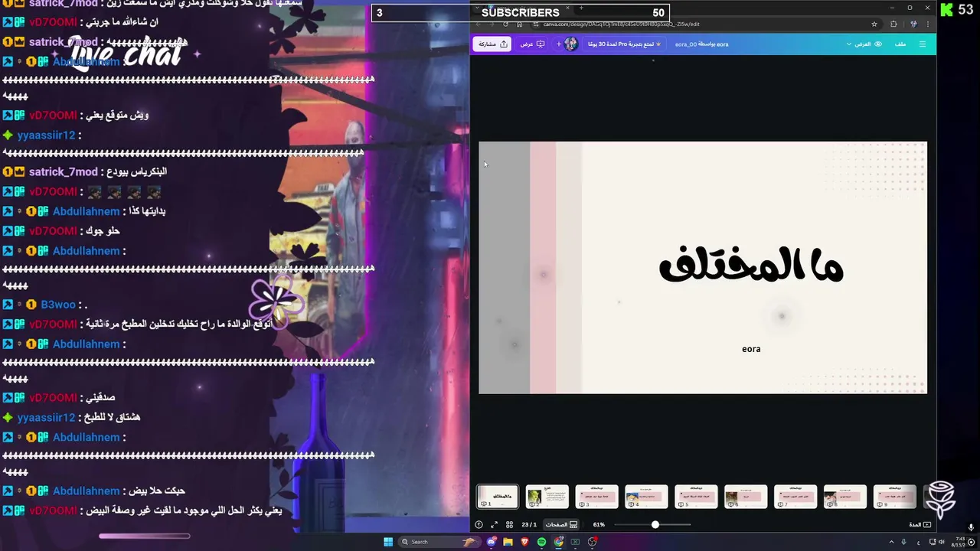Select slide 6 thumbnail

click(746, 497)
